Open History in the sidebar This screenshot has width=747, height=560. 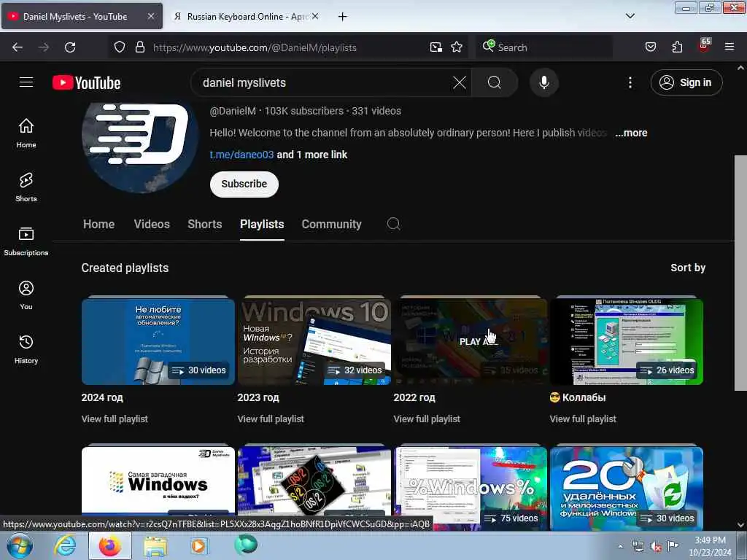pyautogui.click(x=26, y=349)
